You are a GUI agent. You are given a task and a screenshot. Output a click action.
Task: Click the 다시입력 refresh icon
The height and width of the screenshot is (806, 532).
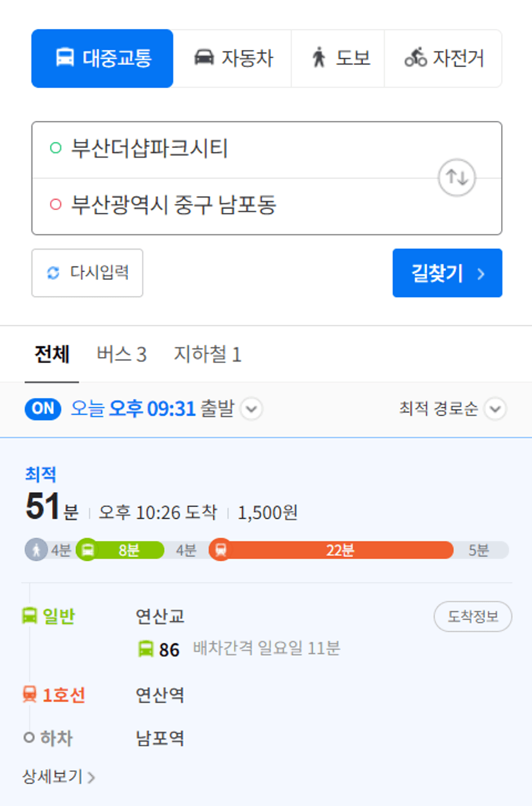tap(53, 273)
